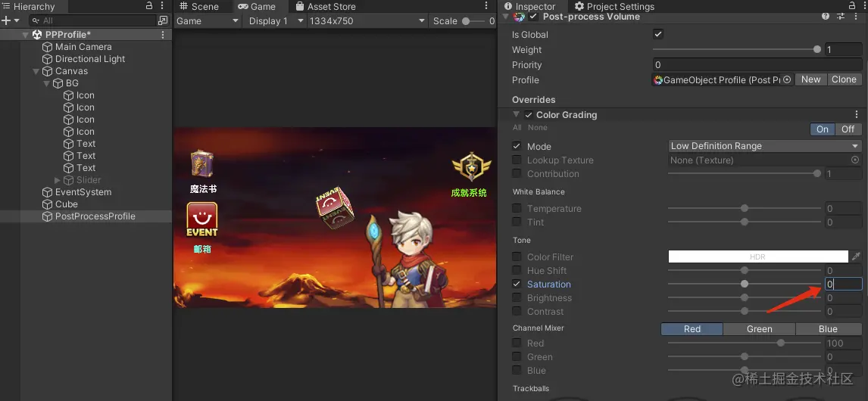The height and width of the screenshot is (401, 868).
Task: Enable the Hue Shift override checkbox
Action: pyautogui.click(x=517, y=270)
